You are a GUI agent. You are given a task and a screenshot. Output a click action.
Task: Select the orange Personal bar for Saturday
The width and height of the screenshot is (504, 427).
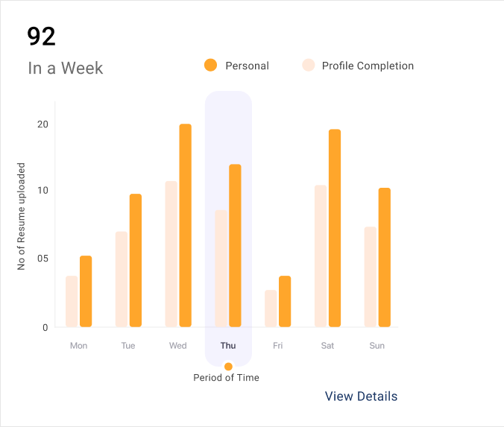click(x=334, y=228)
